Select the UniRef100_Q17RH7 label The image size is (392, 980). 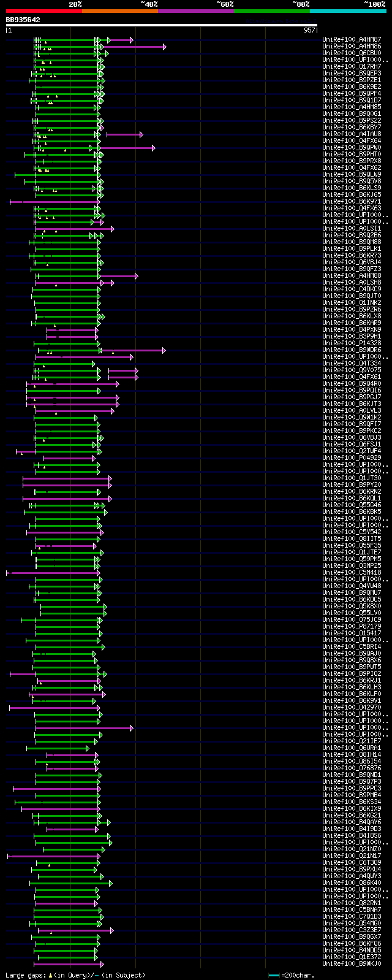[x=352, y=67]
